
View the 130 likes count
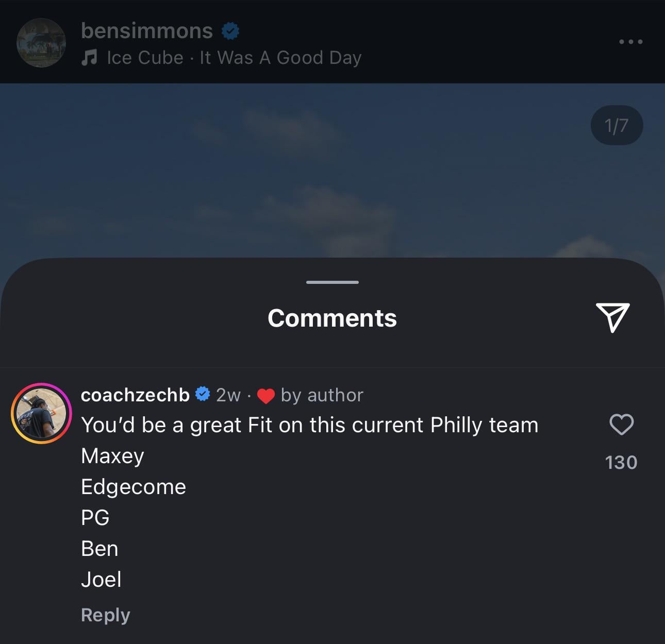(621, 462)
